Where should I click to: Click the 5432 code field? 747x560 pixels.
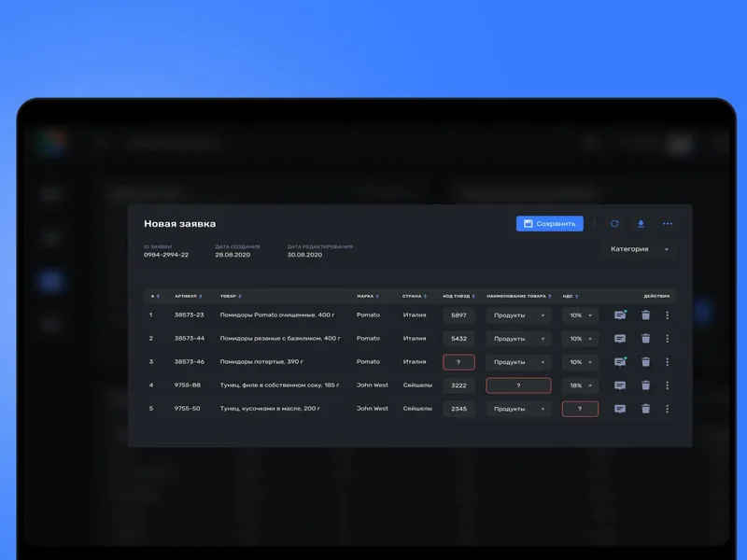458,339
